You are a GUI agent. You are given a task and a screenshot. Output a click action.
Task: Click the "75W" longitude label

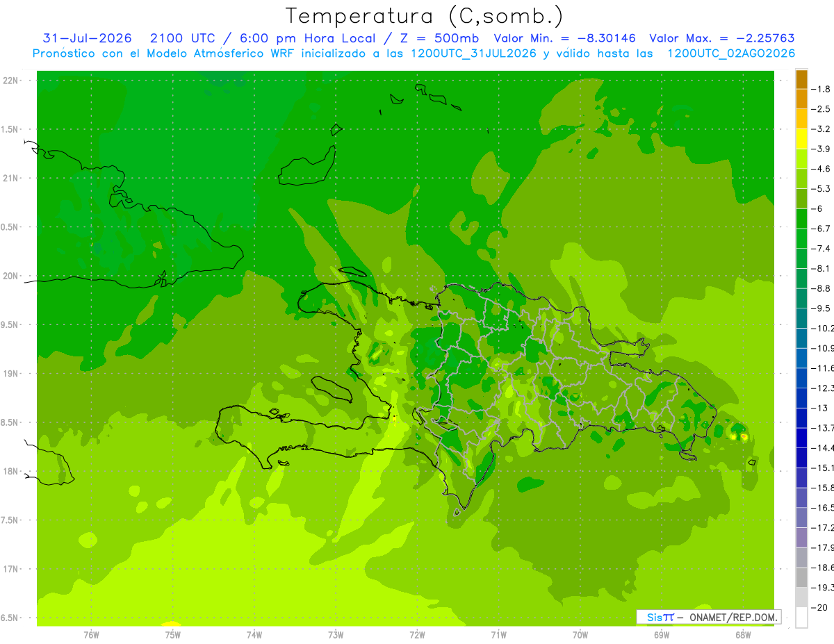pos(173,635)
